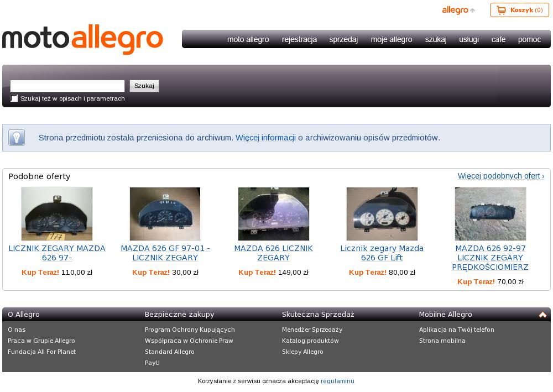553x392 pixels.
Task: Open the usługi menu item
Action: coord(469,39)
